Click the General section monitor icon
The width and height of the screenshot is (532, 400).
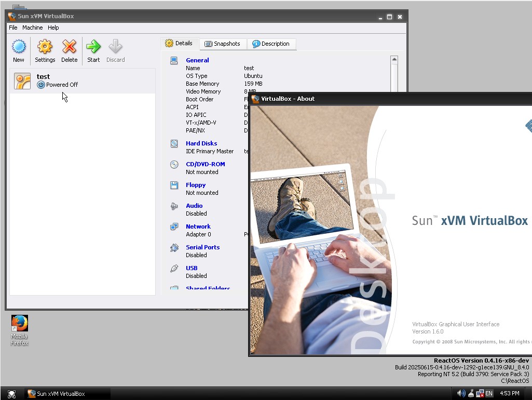174,60
